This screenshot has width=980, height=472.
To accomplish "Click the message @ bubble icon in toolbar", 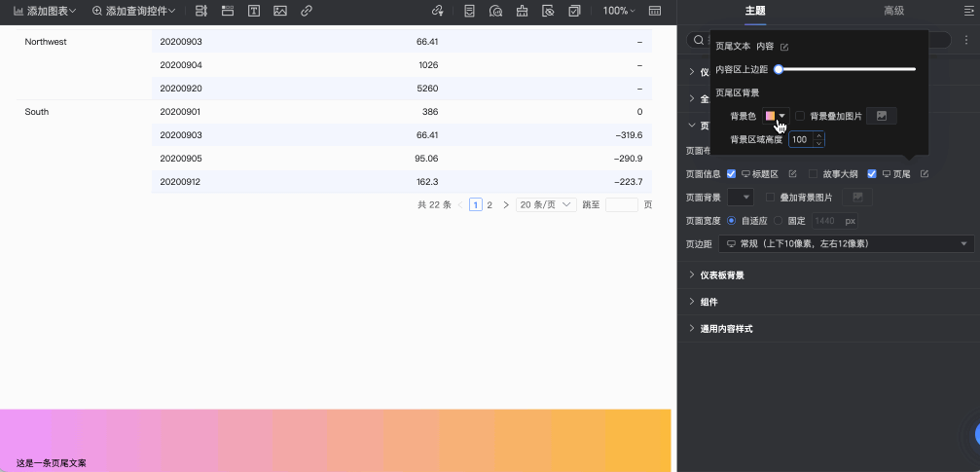I will pos(495,11).
